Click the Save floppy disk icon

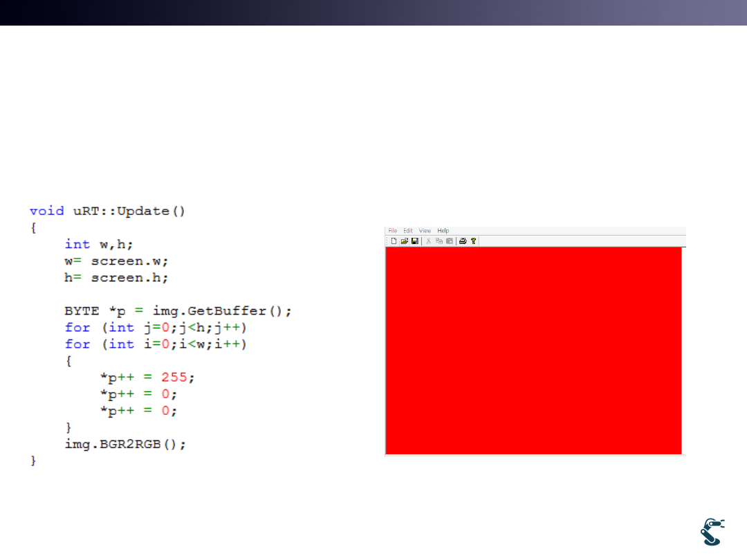coord(415,241)
